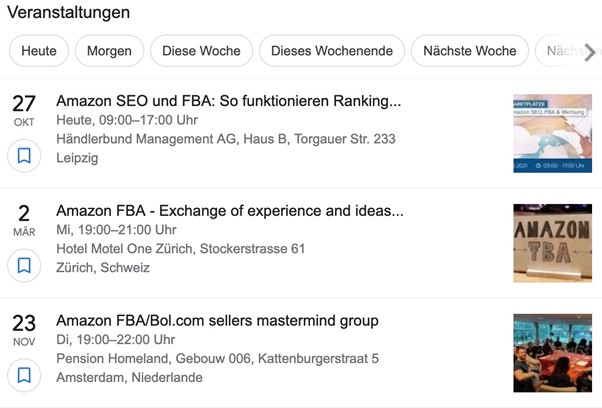Click the 2 MÄR date label

tap(23, 220)
